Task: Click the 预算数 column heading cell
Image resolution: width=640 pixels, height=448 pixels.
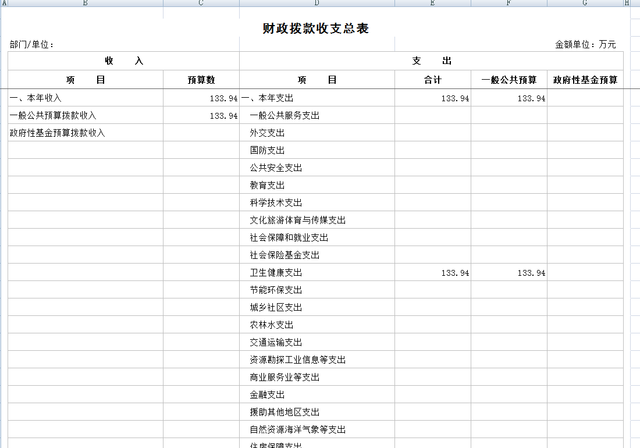Action: pyautogui.click(x=202, y=79)
